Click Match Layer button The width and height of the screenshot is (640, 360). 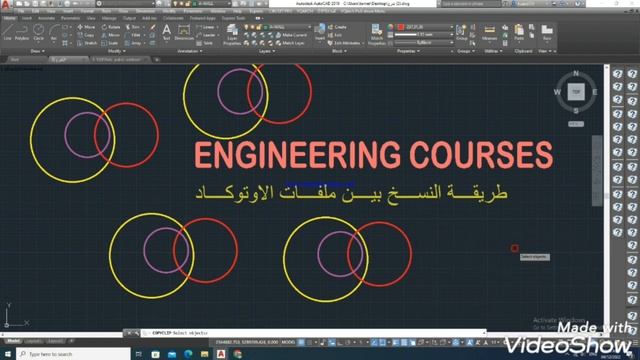click(x=289, y=43)
